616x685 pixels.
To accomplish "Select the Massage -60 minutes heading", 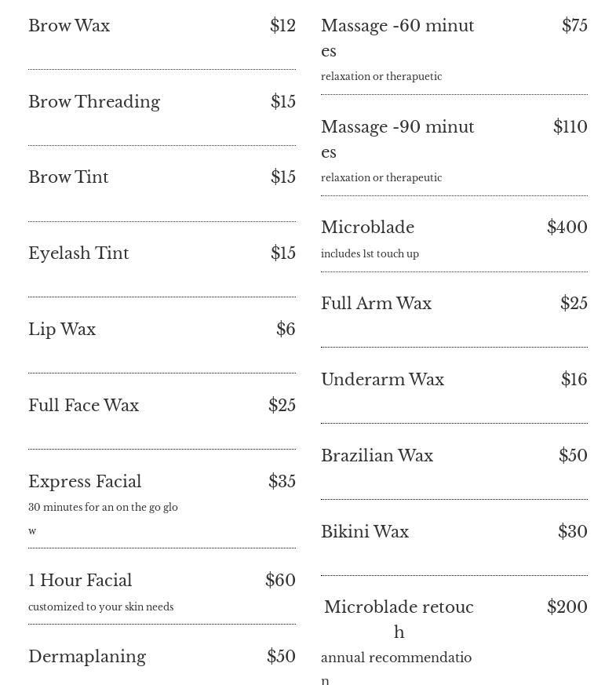I will point(398,38).
